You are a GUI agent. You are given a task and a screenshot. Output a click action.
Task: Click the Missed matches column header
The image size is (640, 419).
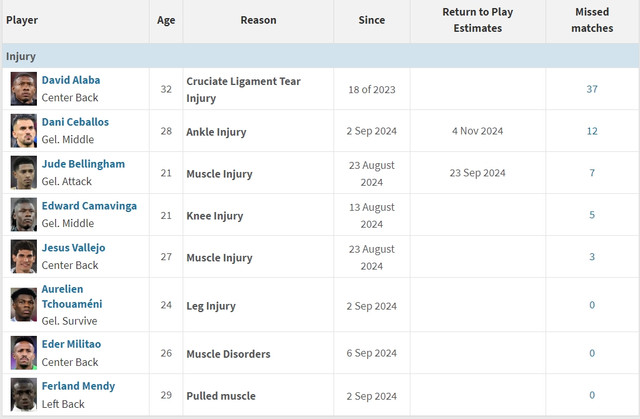[x=592, y=20]
